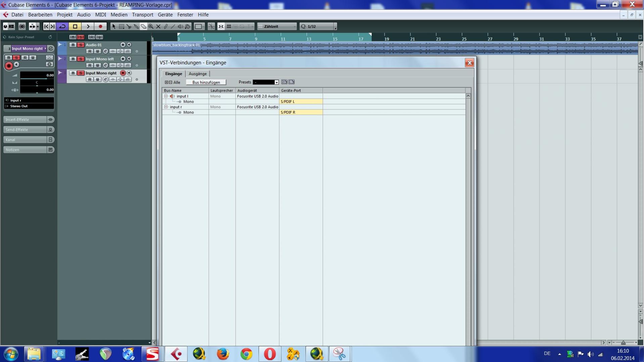Select the Eingänge tab
Screen dimensions: 644x362
[174, 74]
